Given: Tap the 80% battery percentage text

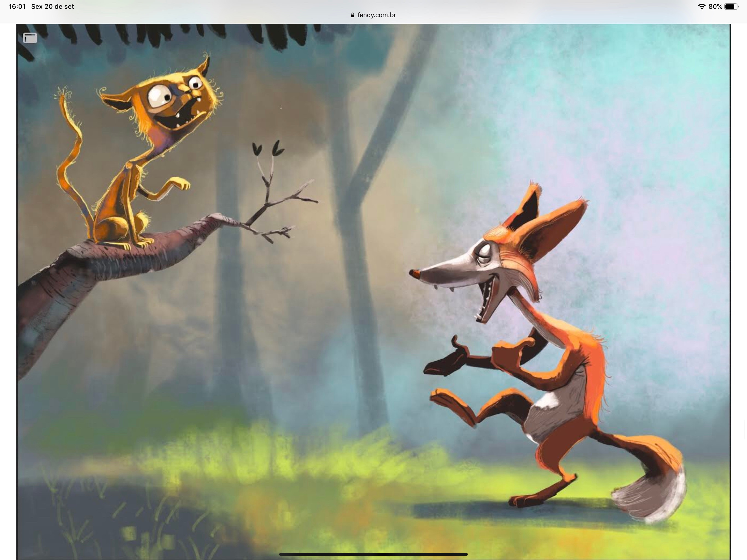Looking at the screenshot, I should 715,6.
